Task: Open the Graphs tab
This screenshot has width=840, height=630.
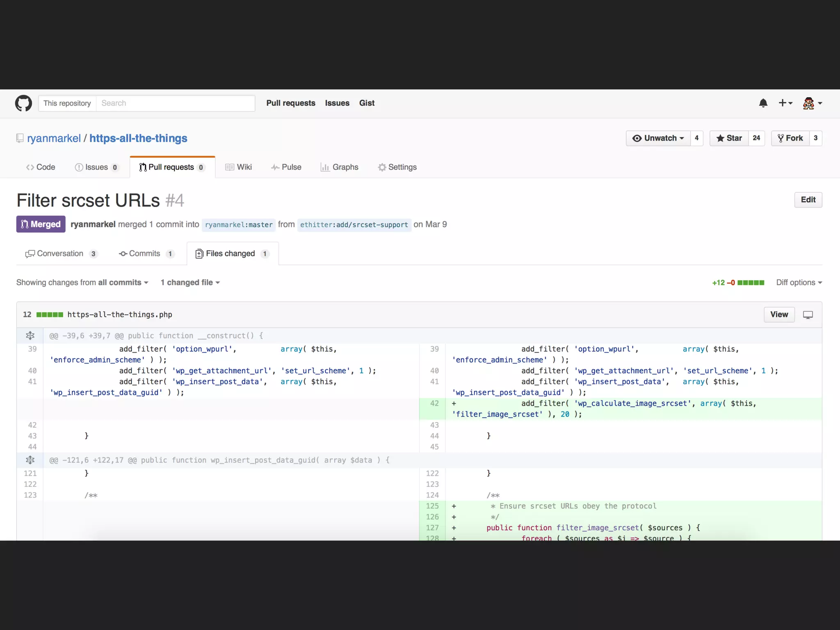Action: (x=339, y=167)
